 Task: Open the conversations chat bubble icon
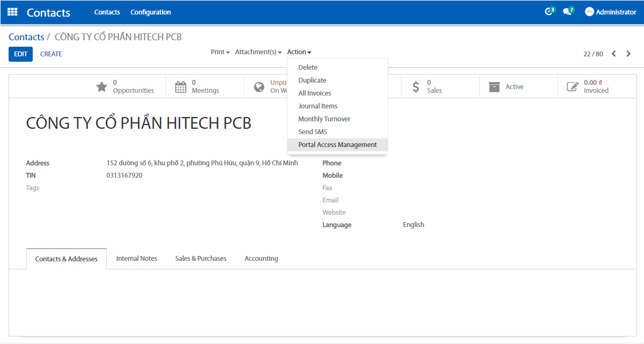pyautogui.click(x=567, y=12)
